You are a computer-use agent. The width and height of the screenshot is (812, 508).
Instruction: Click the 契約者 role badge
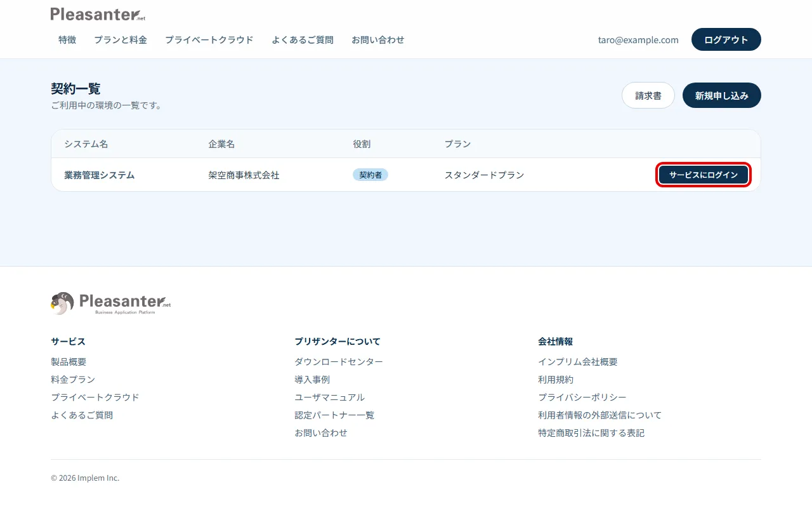(370, 175)
